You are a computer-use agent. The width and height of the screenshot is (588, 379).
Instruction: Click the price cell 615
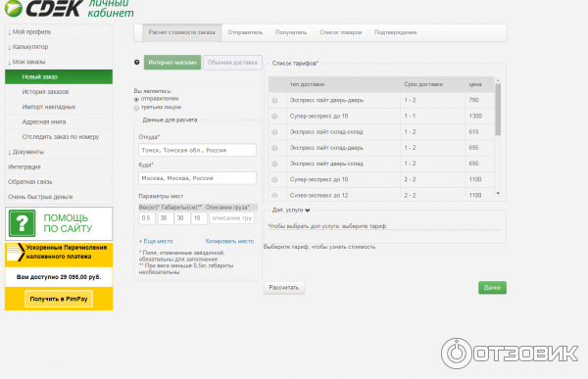point(473,132)
